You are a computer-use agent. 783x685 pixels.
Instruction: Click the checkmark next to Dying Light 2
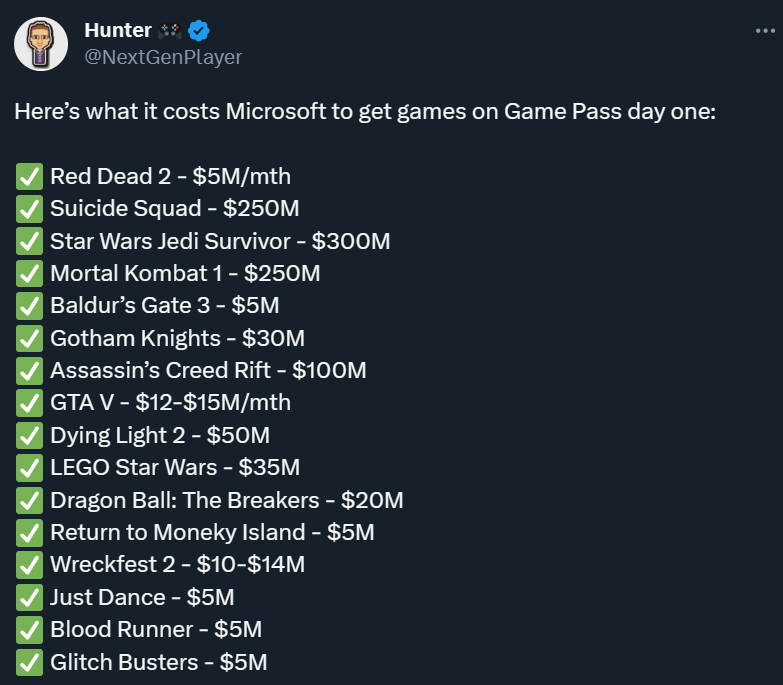[29, 435]
